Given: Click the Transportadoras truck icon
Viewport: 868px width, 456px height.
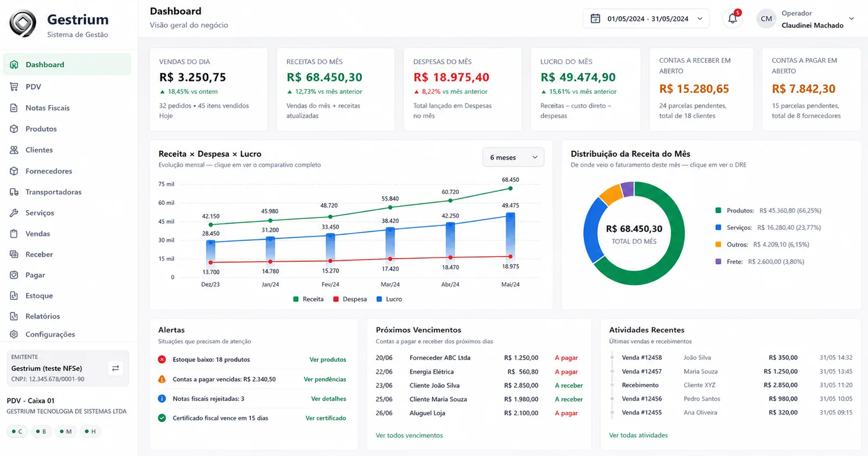Looking at the screenshot, I should (x=14, y=192).
